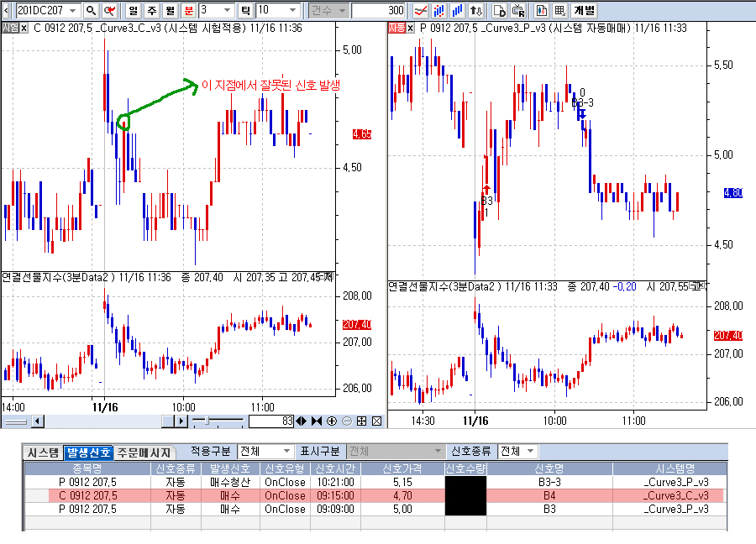Click the zoom-in plus circle icon
The image size is (756, 544).
[332, 421]
